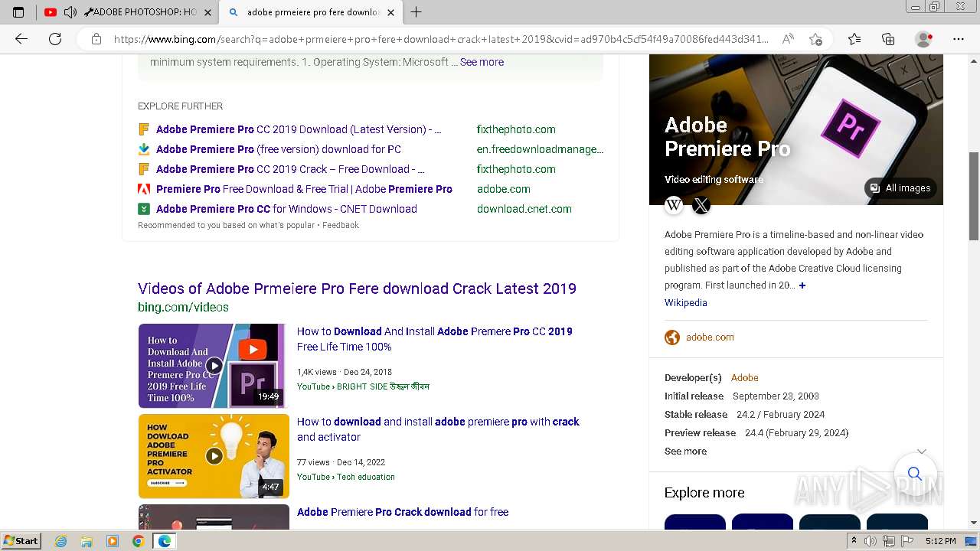Click YouTube › BRIGHT SIDE source text

pos(363,386)
